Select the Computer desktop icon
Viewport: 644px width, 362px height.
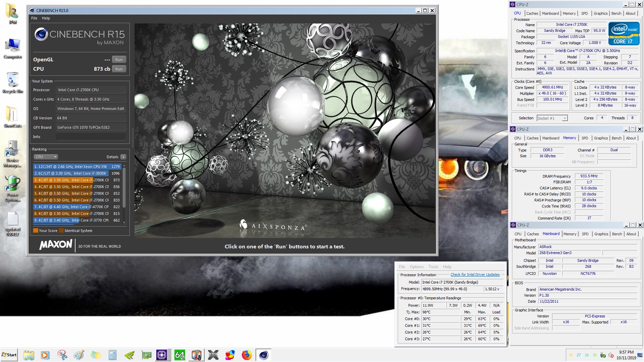tap(12, 49)
